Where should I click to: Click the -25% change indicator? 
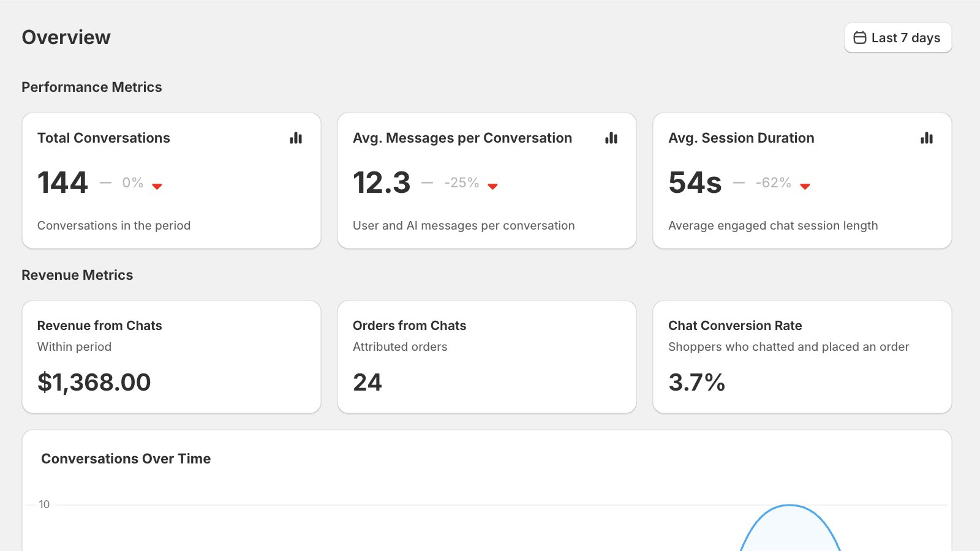point(461,182)
